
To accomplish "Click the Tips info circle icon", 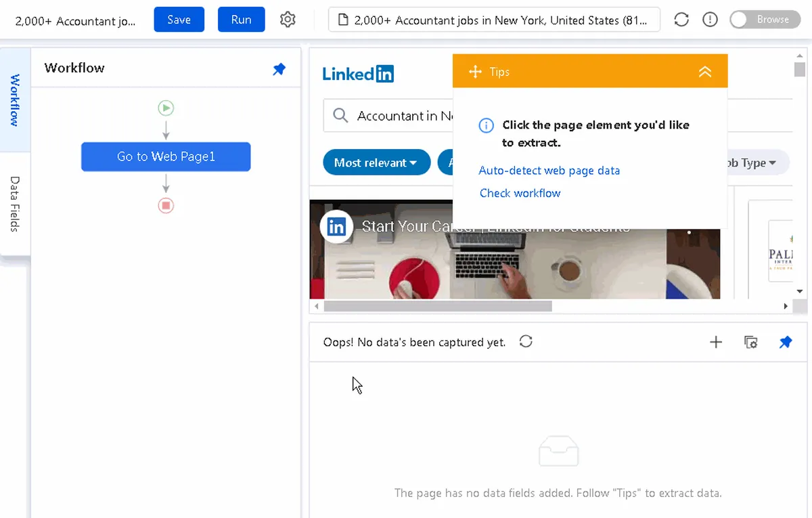I will point(486,125).
